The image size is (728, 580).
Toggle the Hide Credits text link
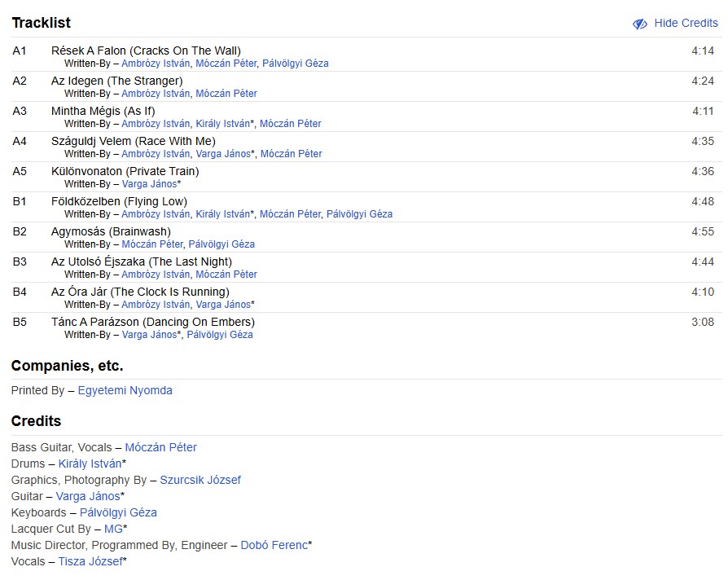point(686,24)
